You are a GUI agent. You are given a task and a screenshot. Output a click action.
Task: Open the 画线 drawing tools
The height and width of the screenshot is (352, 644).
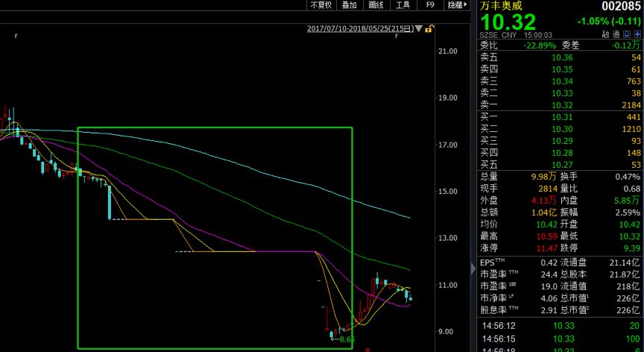376,5
